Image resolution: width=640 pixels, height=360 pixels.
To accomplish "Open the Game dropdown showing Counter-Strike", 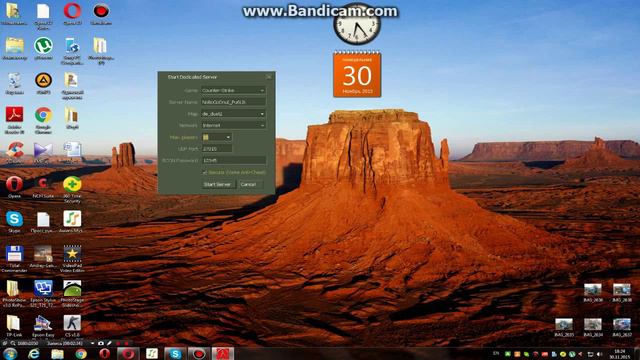I will [x=233, y=90].
